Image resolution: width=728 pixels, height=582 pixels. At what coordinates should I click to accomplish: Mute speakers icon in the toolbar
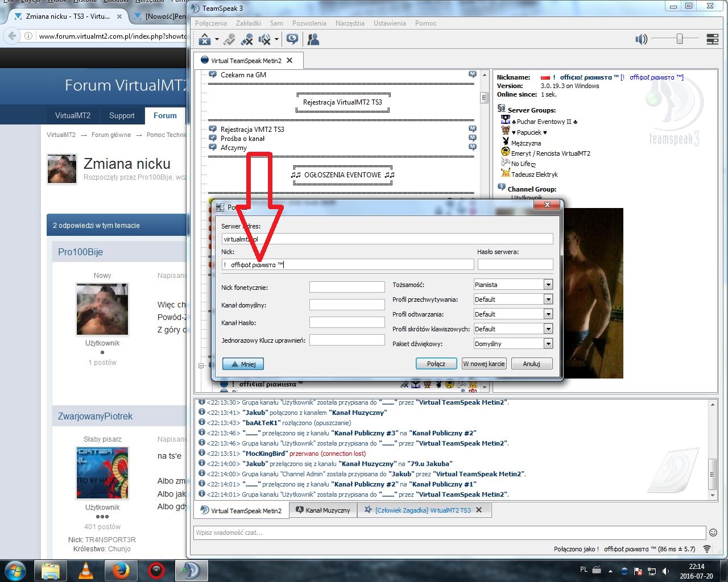coord(264,39)
